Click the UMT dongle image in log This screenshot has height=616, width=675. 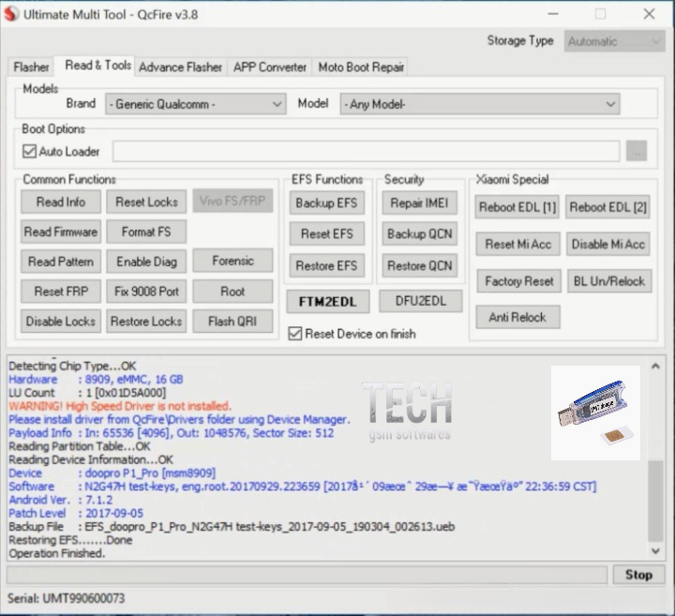595,413
